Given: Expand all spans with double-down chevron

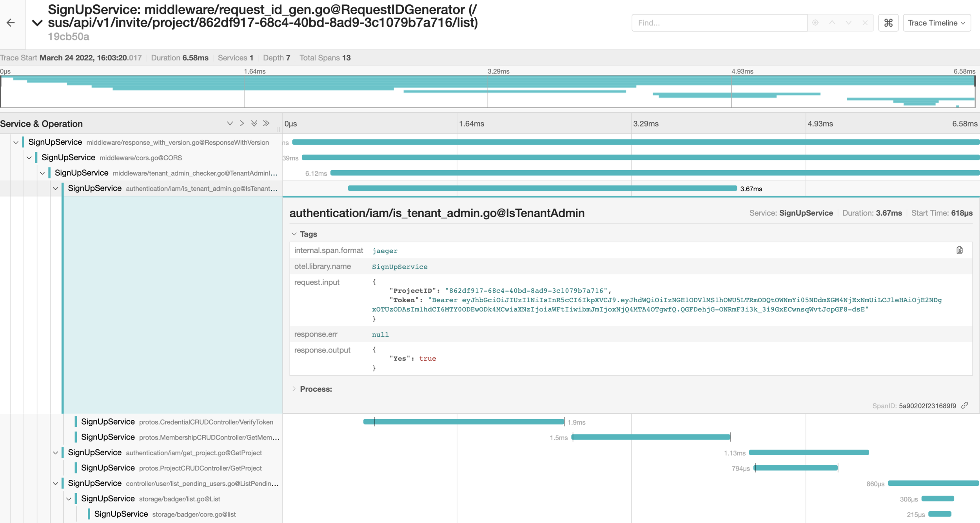Looking at the screenshot, I should (254, 123).
